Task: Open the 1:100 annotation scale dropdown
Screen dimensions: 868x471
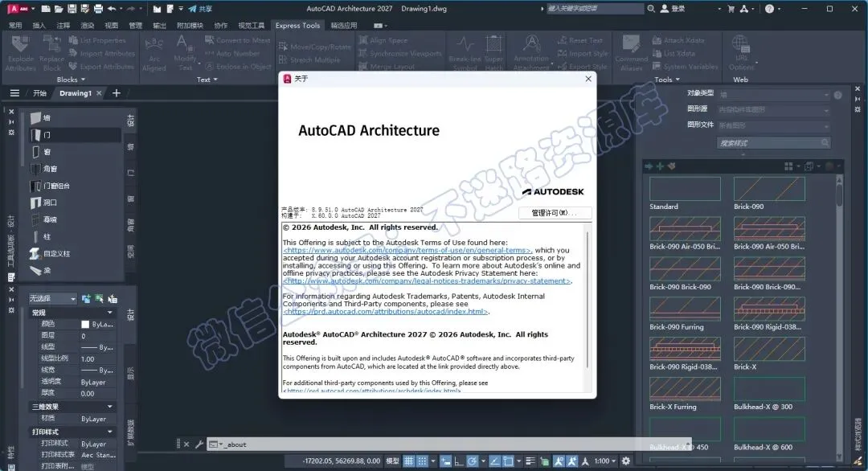Action: click(604, 461)
